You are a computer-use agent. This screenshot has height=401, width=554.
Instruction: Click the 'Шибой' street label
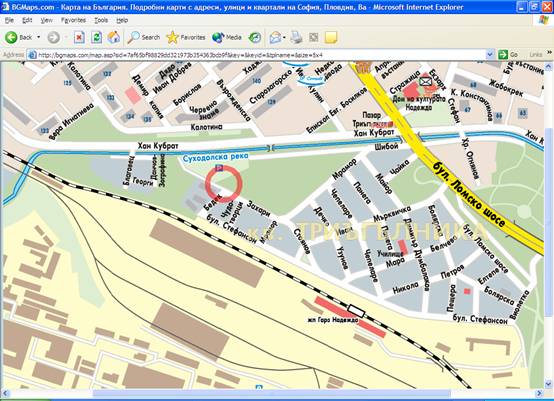[x=387, y=146]
